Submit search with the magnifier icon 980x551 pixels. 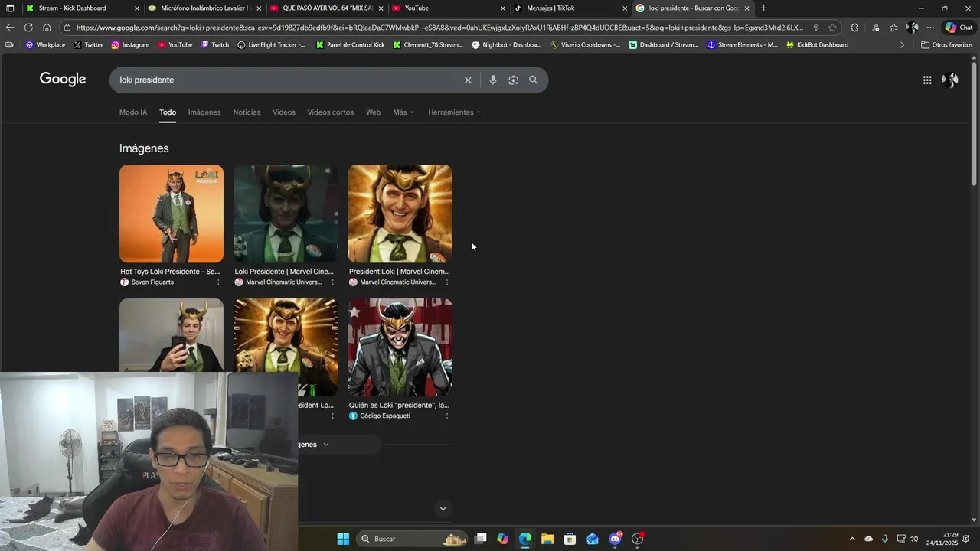point(534,80)
